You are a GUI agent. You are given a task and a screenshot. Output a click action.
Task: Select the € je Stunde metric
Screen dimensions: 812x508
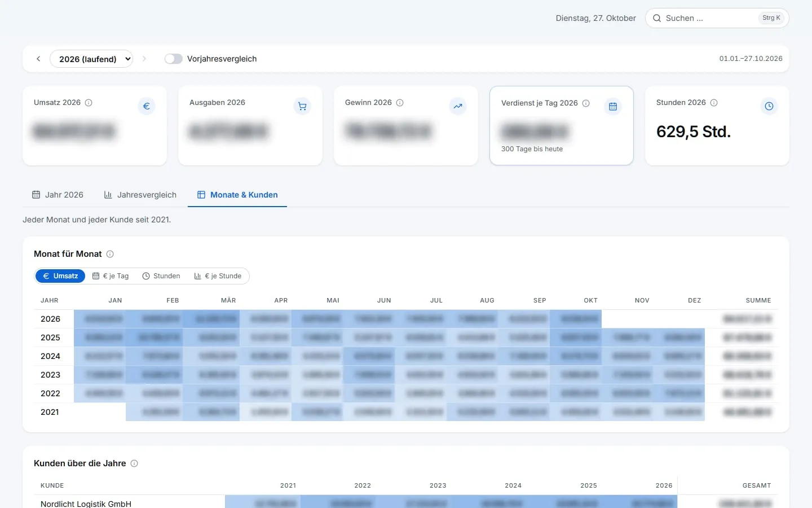point(218,276)
